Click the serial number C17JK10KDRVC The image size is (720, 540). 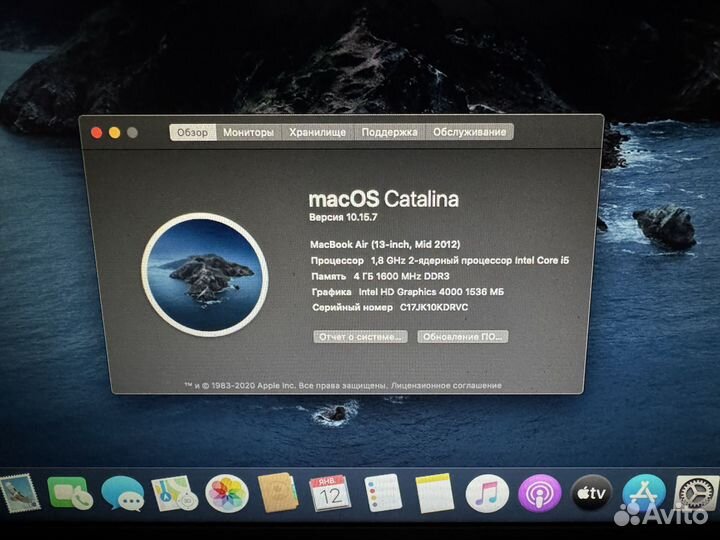coord(434,307)
